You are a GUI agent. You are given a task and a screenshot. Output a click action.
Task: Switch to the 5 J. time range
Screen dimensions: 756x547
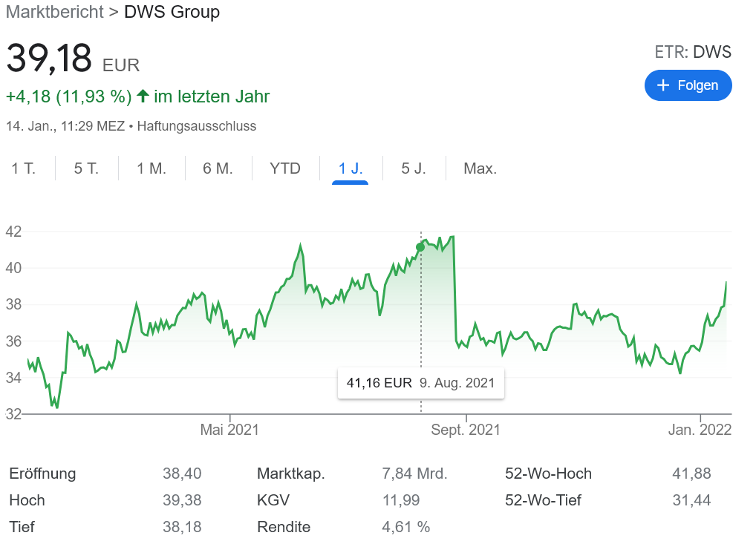(x=414, y=168)
